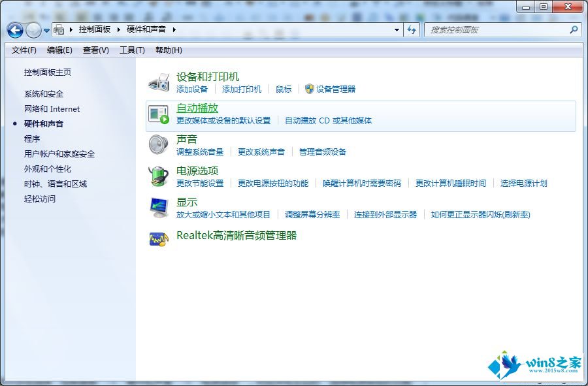
Task: Click the 调整屏幕分辨率 link
Action: click(x=312, y=215)
